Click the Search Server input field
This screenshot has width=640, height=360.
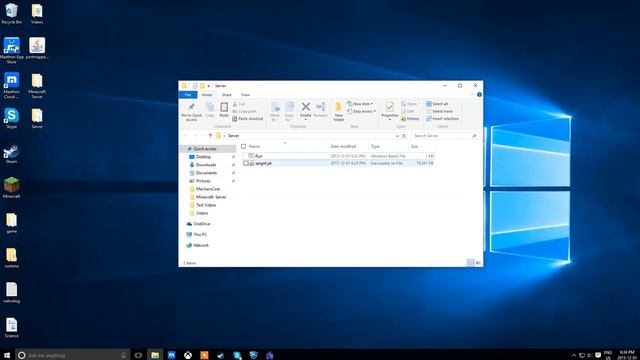(x=444, y=136)
